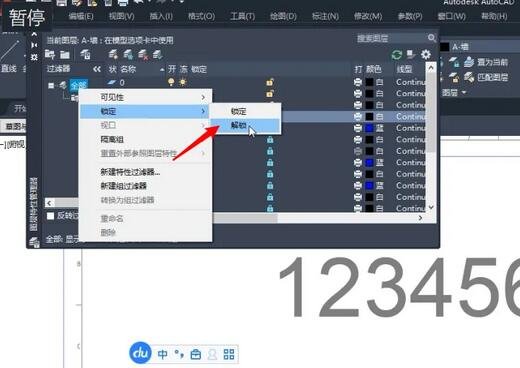Select 解锁 in the lock submenu
The image size is (520, 368).
coord(245,126)
